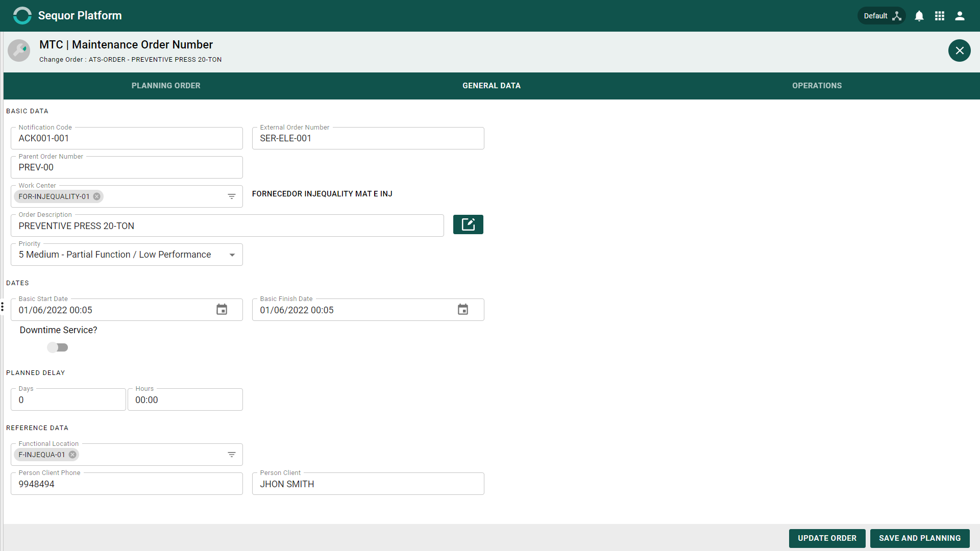Click the Person Client Phone field
980x551 pixels.
point(127,484)
